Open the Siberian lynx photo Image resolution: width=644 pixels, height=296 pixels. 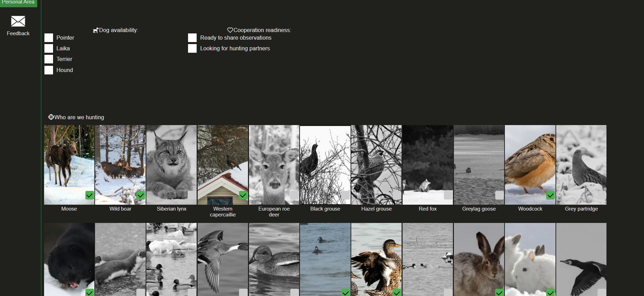point(172,165)
